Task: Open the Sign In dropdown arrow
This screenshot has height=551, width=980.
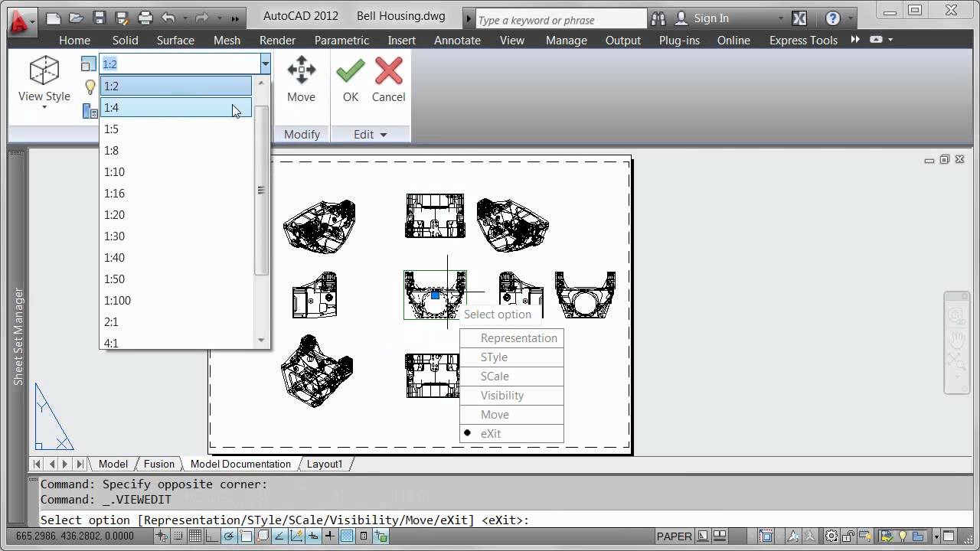Action: (x=780, y=18)
